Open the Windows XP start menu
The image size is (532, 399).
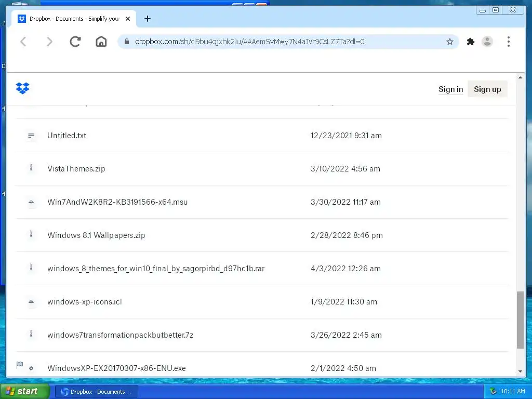coord(24,392)
